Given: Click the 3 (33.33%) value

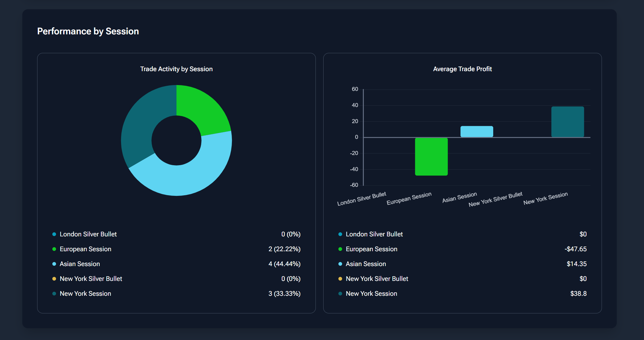Looking at the screenshot, I should click(285, 294).
